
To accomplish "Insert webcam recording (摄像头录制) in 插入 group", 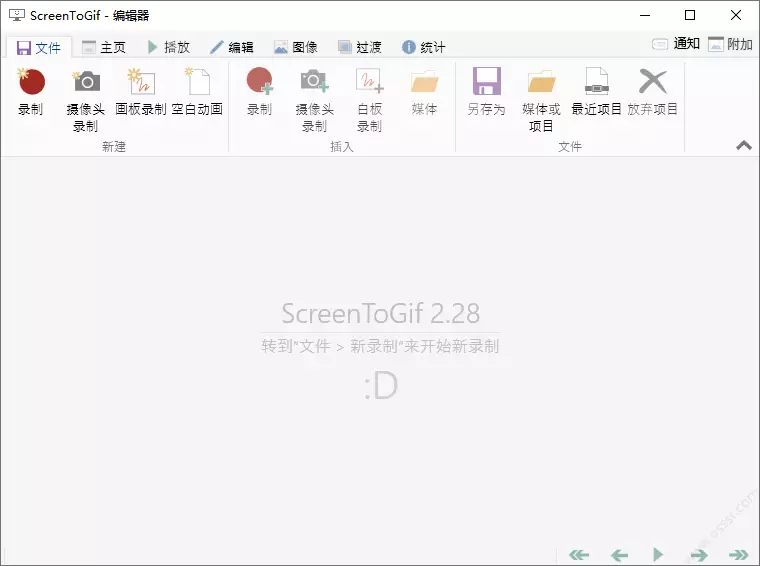I will pyautogui.click(x=315, y=99).
